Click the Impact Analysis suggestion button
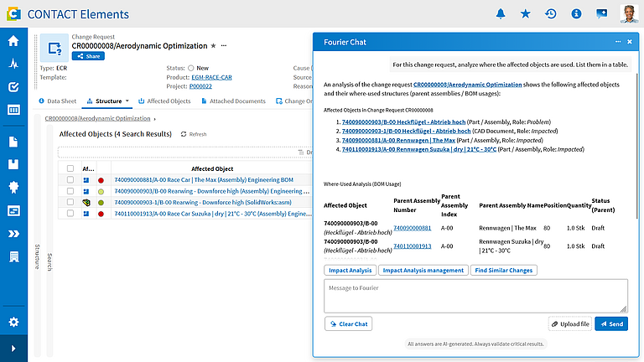Image resolution: width=644 pixels, height=362 pixels. pos(350,270)
